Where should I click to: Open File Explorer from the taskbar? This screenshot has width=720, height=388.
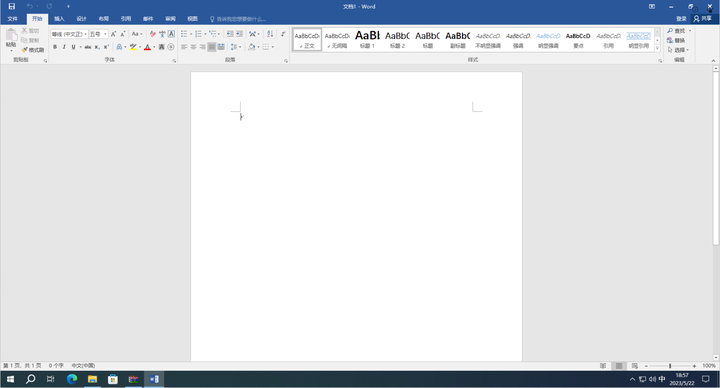coord(92,379)
